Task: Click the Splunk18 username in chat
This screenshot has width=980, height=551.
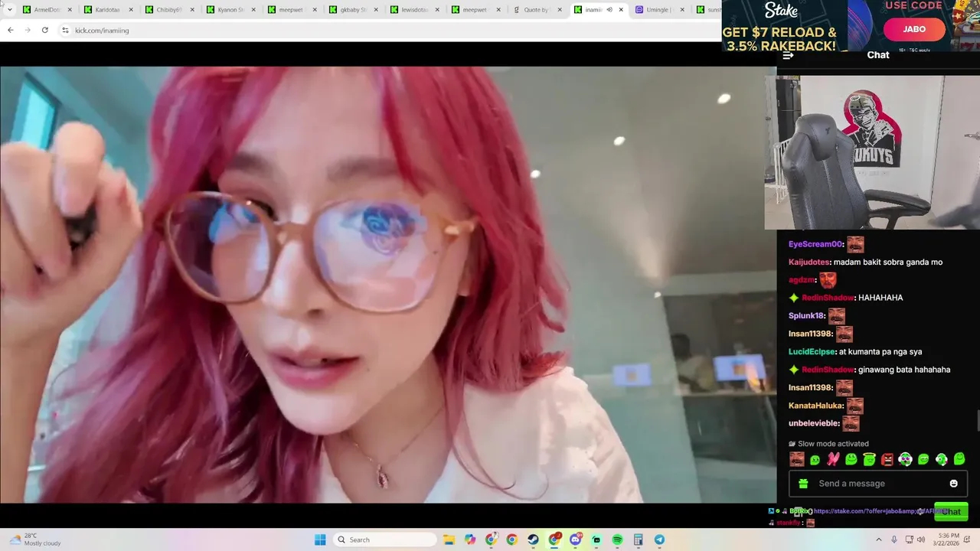Action: coord(807,315)
